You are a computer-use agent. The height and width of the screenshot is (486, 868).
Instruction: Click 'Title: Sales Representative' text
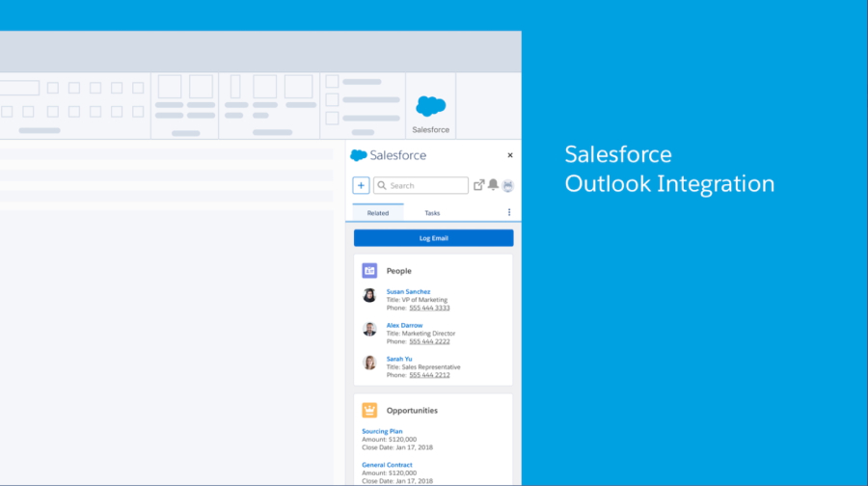tap(423, 367)
